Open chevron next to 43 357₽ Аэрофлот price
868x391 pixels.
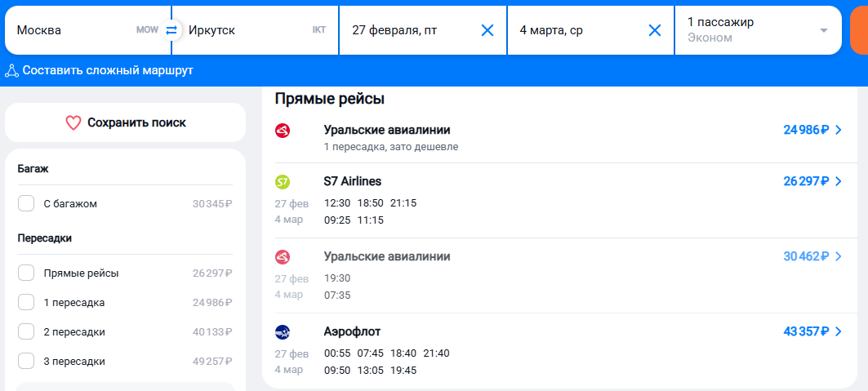[838, 331]
